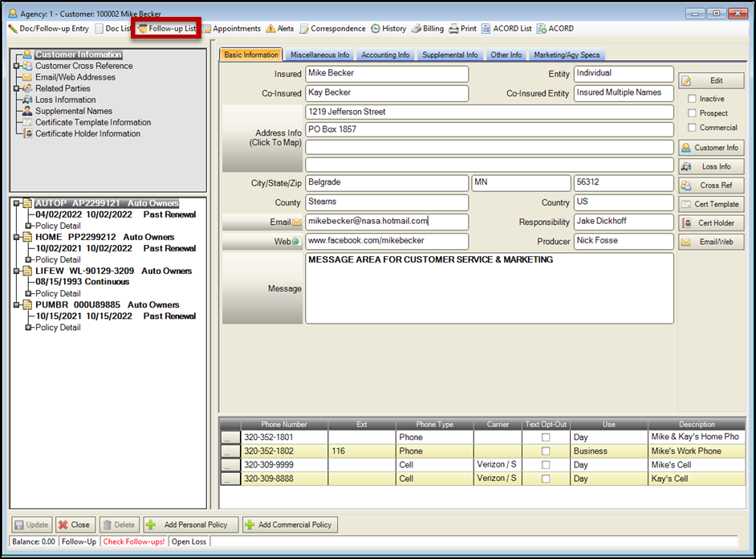The image size is (756, 559).
Task: Collapse the LIFEW WL-90129-3209 policy node
Action: point(16,271)
